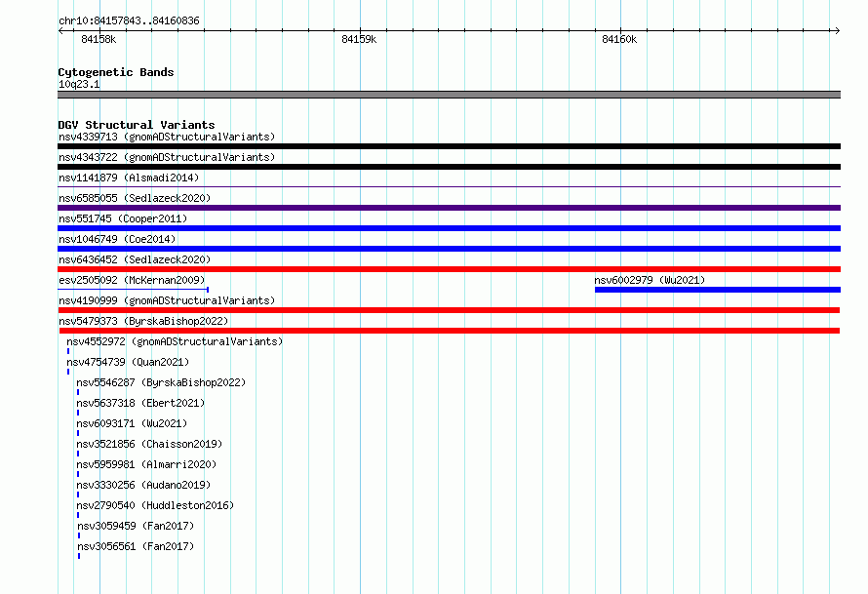Click the gray cytogenetic band bar
Viewport: 868px width, 594px height.
click(x=449, y=95)
